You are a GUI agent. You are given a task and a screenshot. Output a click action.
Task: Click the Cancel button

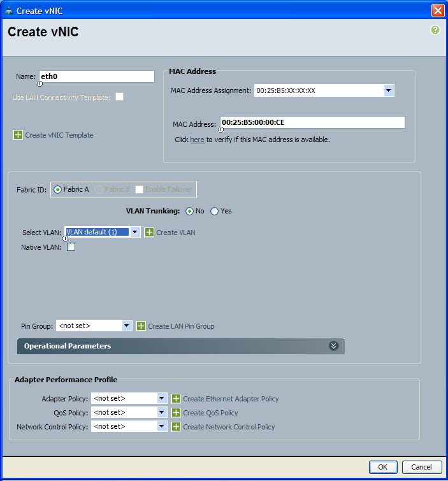[422, 467]
